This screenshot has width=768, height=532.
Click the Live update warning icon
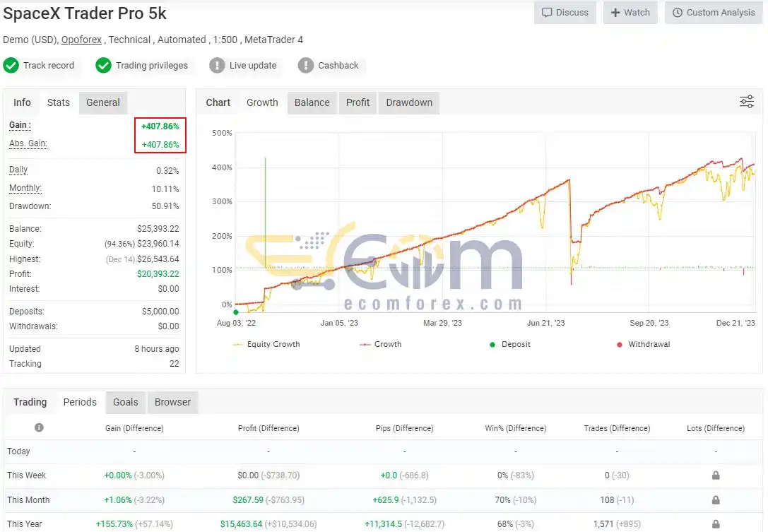(x=217, y=65)
